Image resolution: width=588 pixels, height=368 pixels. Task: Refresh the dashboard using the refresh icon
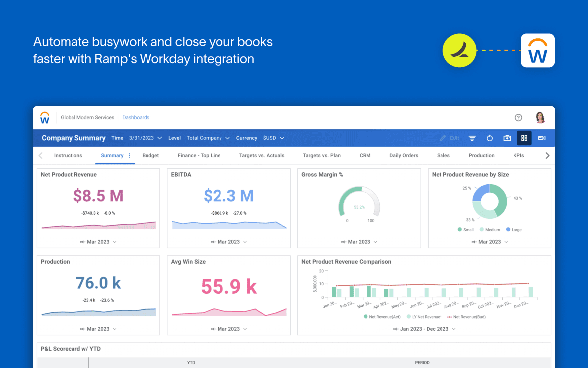click(490, 138)
